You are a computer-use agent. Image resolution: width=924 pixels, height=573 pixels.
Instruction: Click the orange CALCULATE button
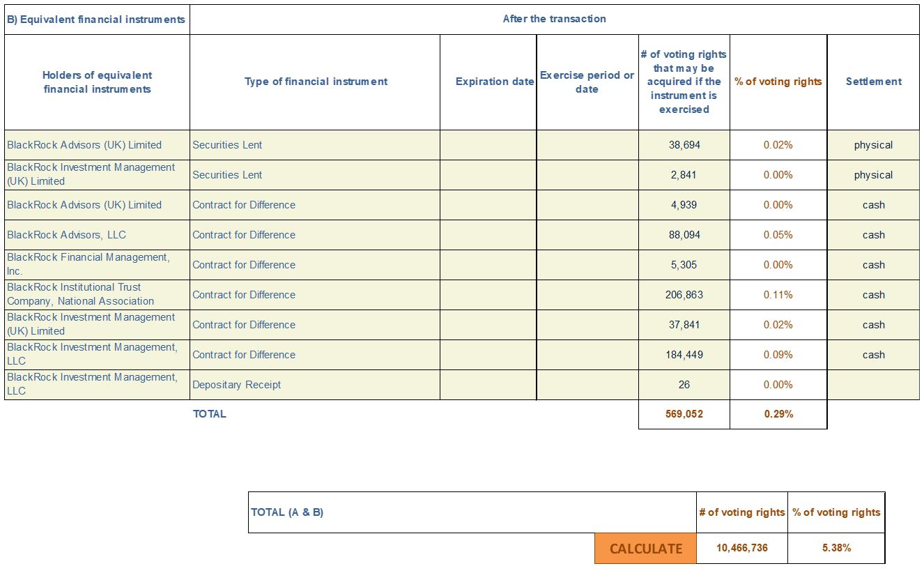pos(645,549)
